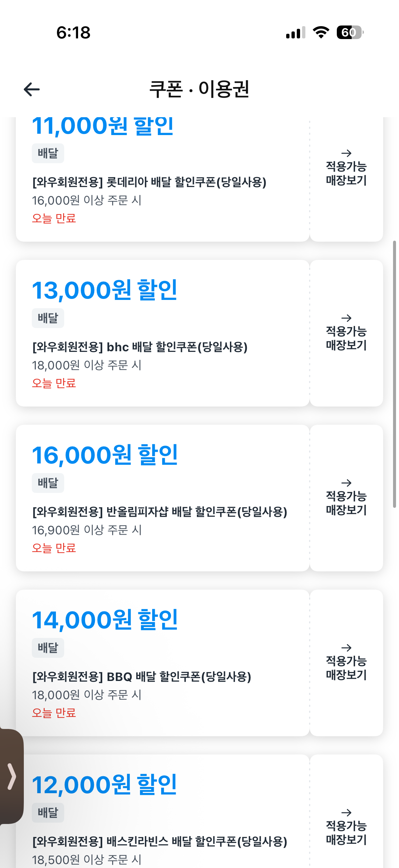Tap 배달 tag on 롯데리아 coupon
This screenshot has width=399, height=868.
pyautogui.click(x=48, y=153)
